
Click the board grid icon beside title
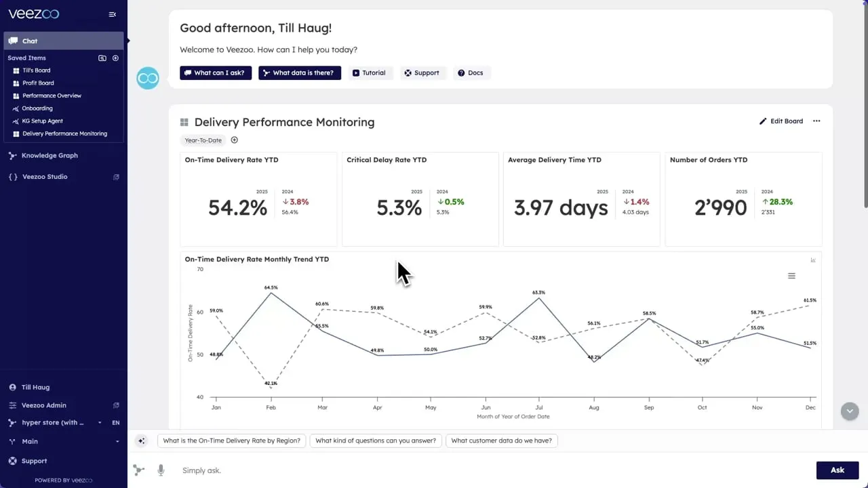click(184, 123)
